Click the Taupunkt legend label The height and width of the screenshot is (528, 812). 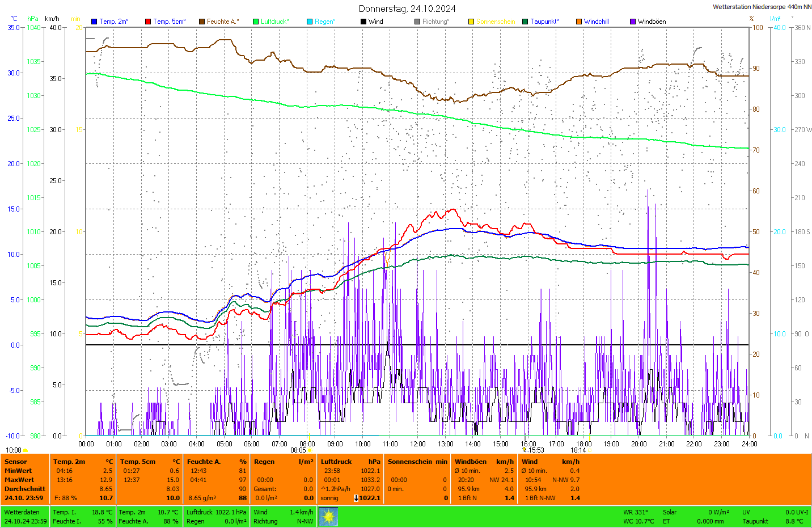(544, 22)
